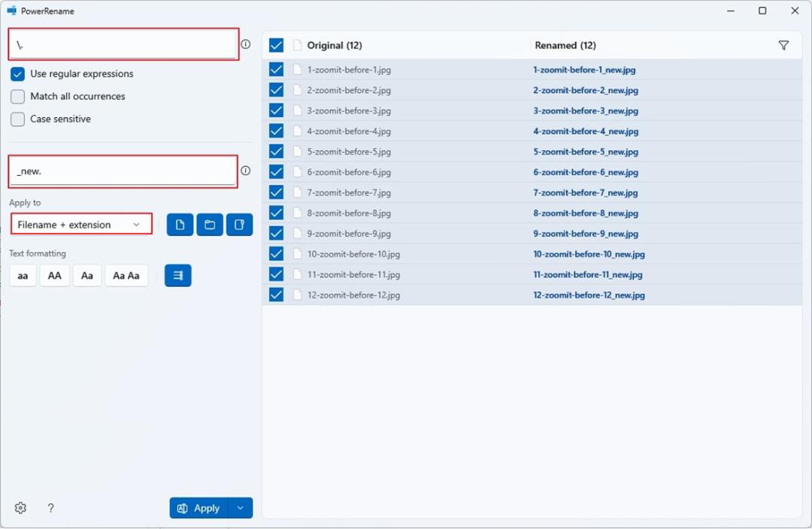Toggle the include folders button

click(x=210, y=225)
